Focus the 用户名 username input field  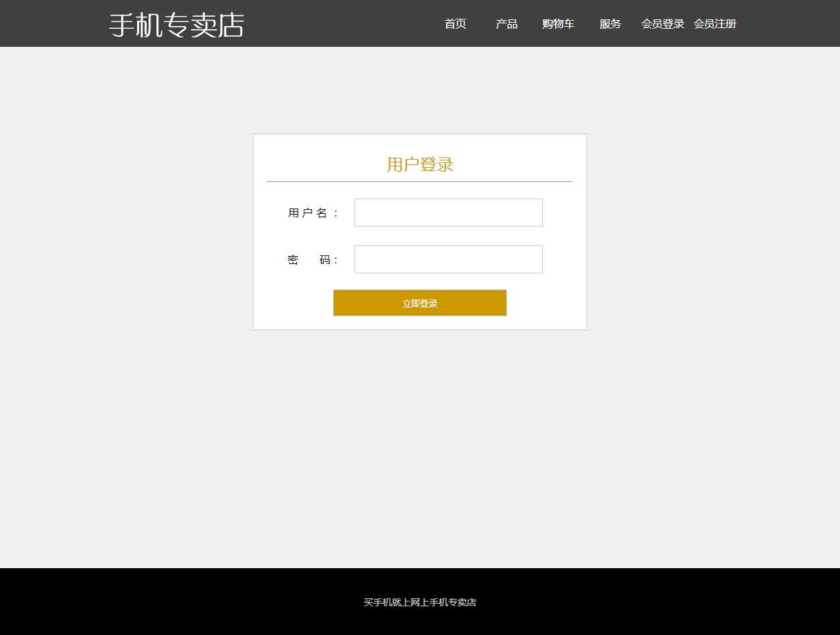(x=448, y=213)
